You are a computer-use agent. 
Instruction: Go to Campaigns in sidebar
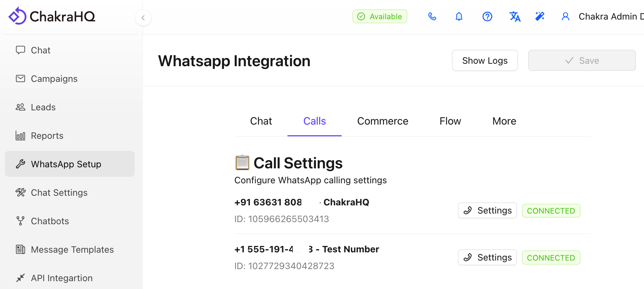point(70,79)
